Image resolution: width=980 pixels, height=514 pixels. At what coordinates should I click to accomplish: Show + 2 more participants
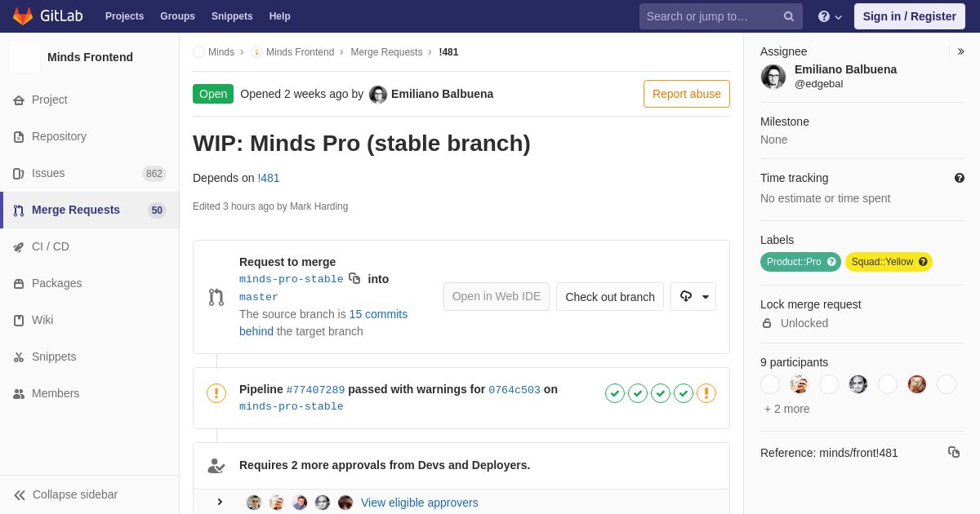[787, 409]
